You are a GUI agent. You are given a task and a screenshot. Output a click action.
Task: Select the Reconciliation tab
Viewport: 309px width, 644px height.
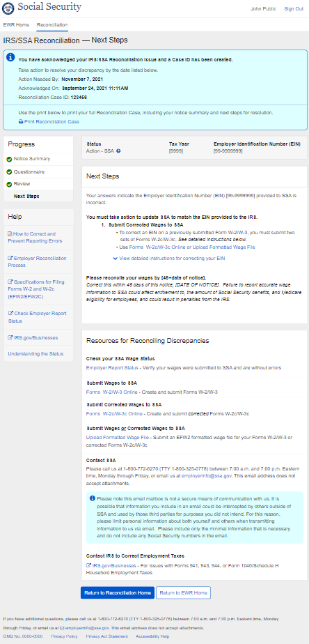click(52, 24)
